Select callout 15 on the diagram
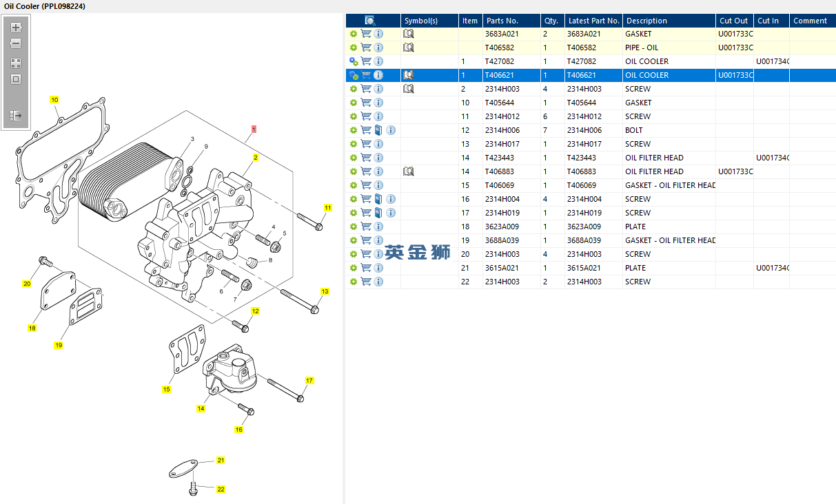Screen dimensions: 836x504 166,390
